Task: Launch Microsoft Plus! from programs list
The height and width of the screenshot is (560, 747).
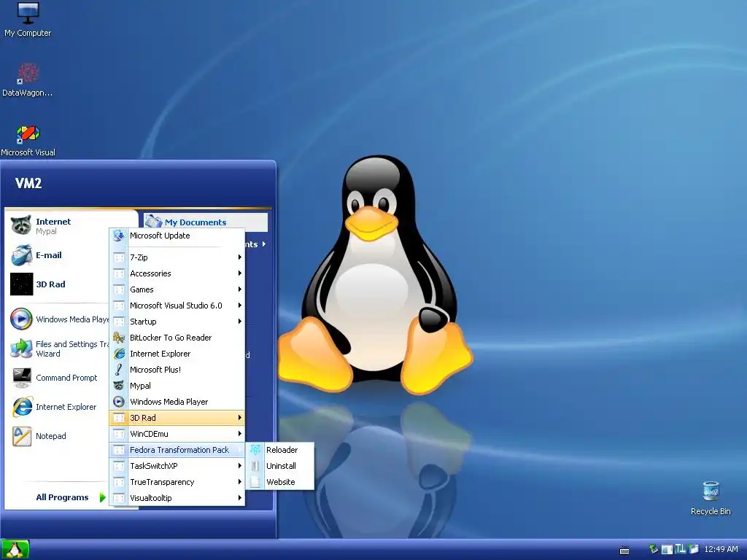Action: point(177,370)
